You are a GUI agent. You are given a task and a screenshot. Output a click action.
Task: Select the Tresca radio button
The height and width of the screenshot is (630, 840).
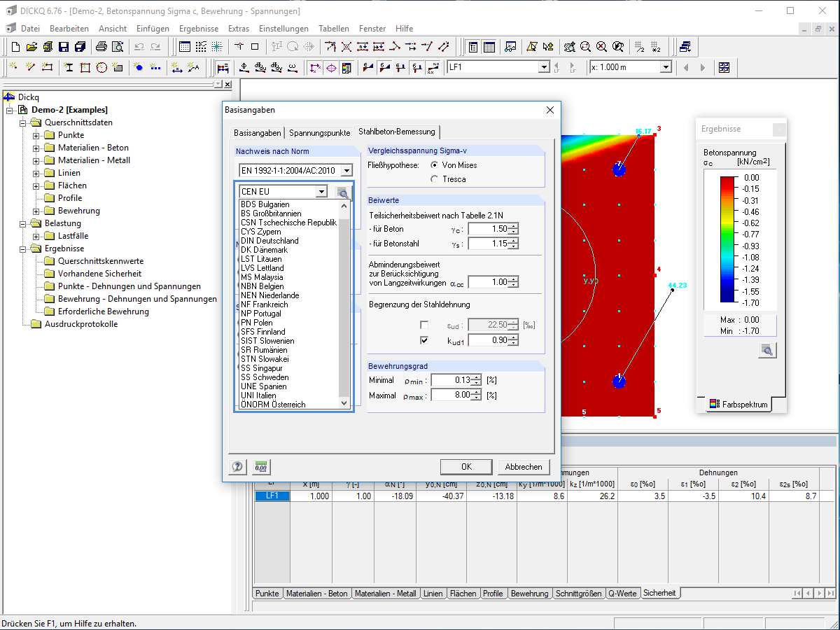[435, 179]
